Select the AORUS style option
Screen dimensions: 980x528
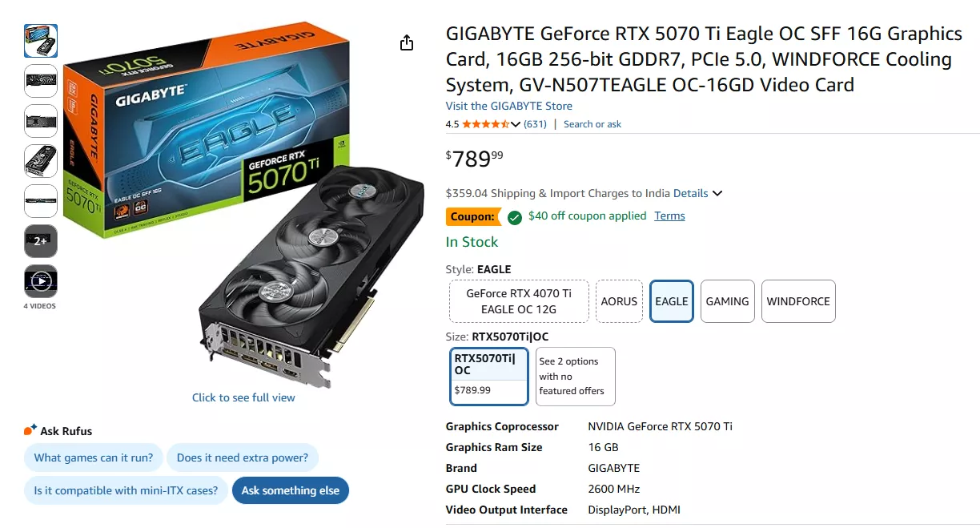tap(619, 301)
